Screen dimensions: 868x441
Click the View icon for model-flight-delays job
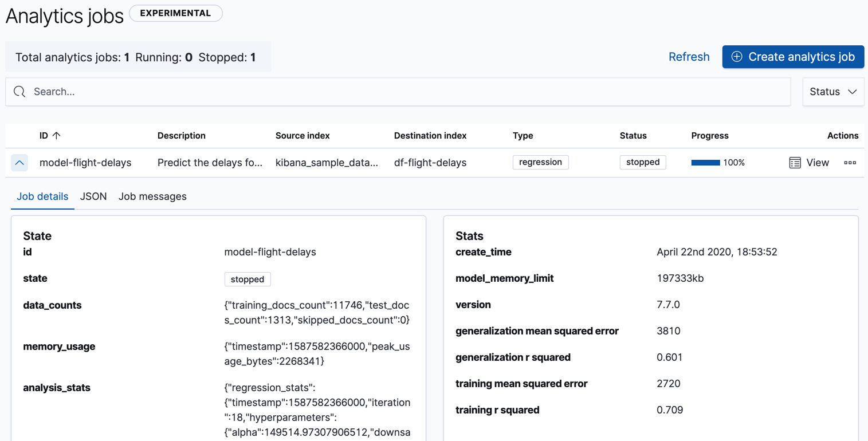(x=795, y=162)
